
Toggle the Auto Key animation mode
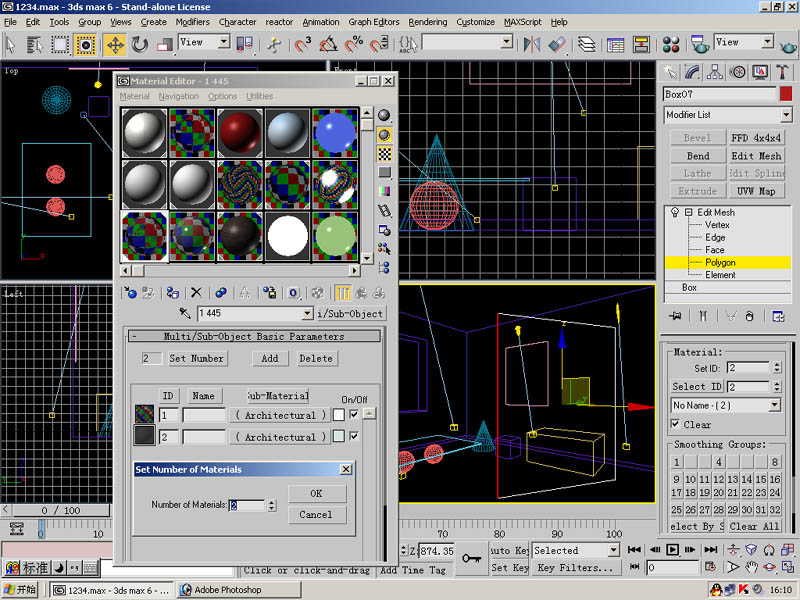[509, 551]
